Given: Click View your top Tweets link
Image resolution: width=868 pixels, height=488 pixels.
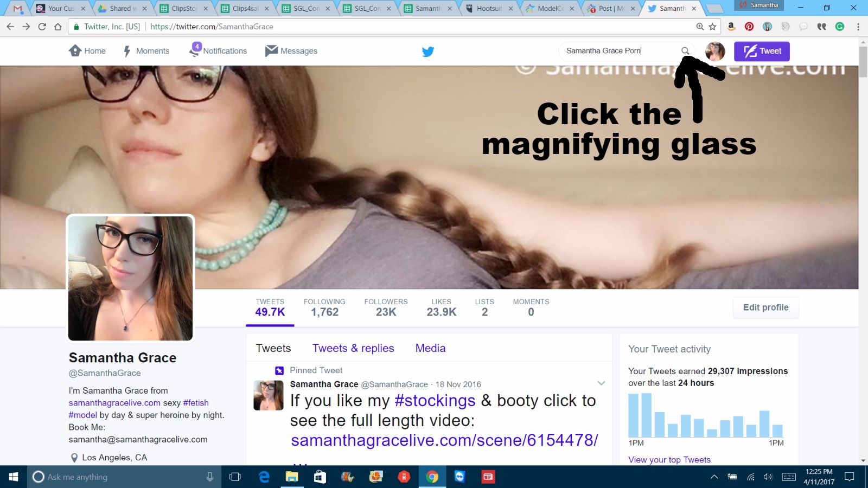Looking at the screenshot, I should [x=669, y=460].
